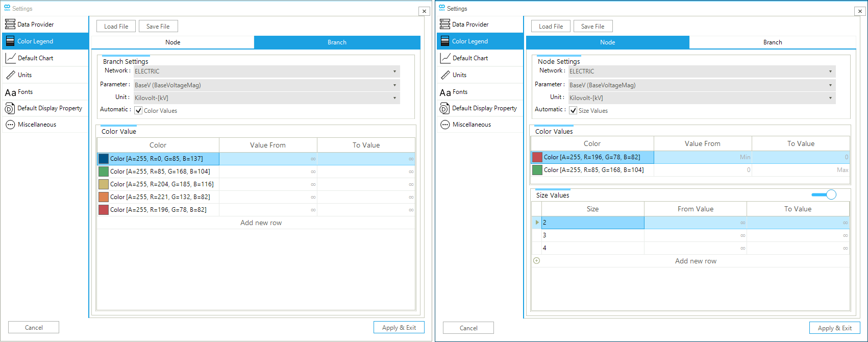
Task: Open Network dropdown in Branch Settings
Action: click(267, 71)
